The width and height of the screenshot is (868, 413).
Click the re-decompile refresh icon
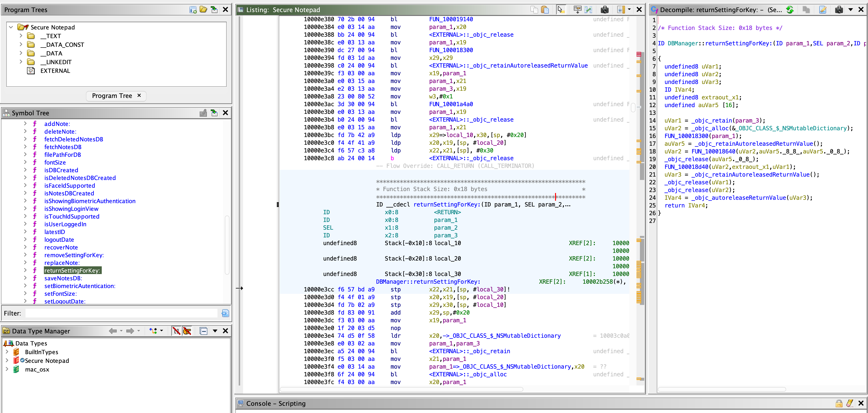790,10
